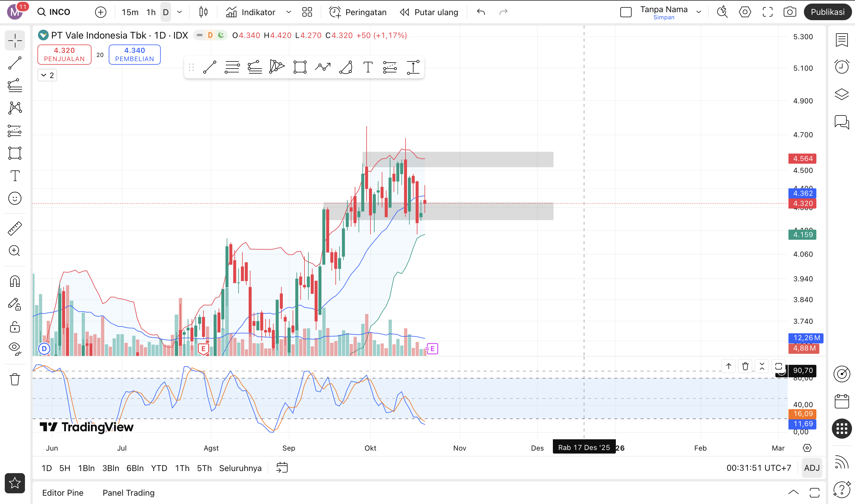855x504 pixels.
Task: Select rectangle shape in floating toolbar
Action: tap(300, 67)
